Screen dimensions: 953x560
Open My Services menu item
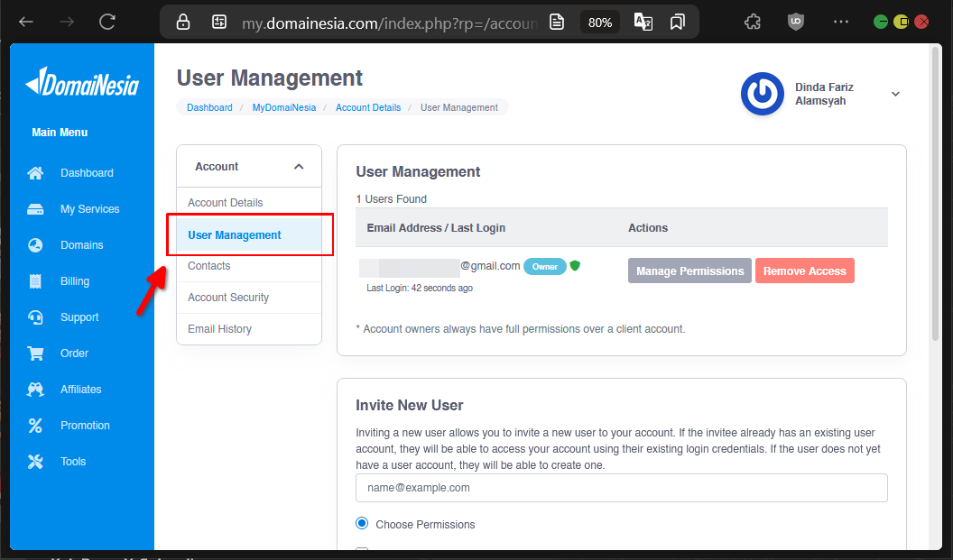tap(90, 209)
